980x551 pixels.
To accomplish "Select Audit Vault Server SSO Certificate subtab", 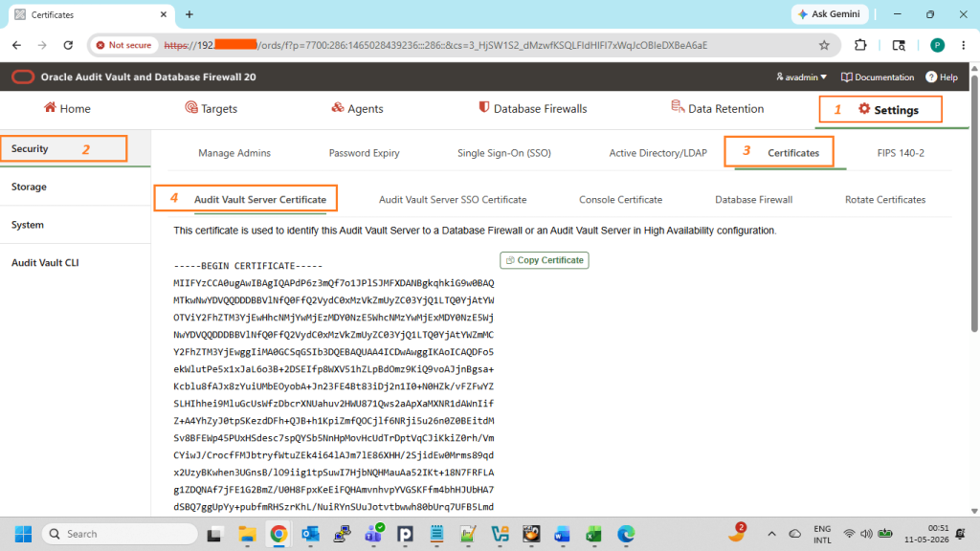I will (x=453, y=200).
